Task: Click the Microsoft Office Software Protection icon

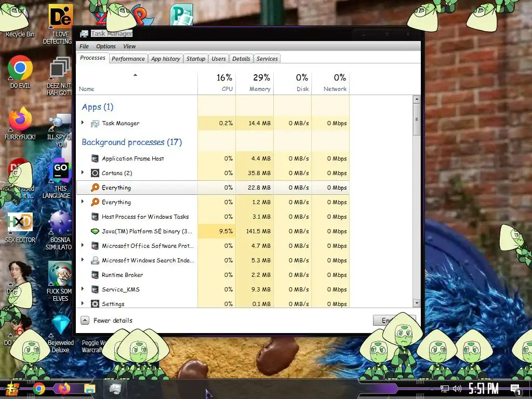Action: (x=95, y=246)
